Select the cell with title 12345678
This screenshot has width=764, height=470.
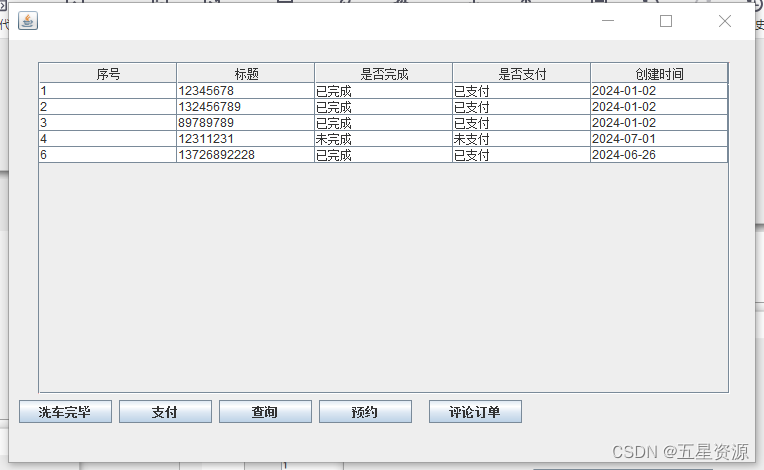coord(246,91)
